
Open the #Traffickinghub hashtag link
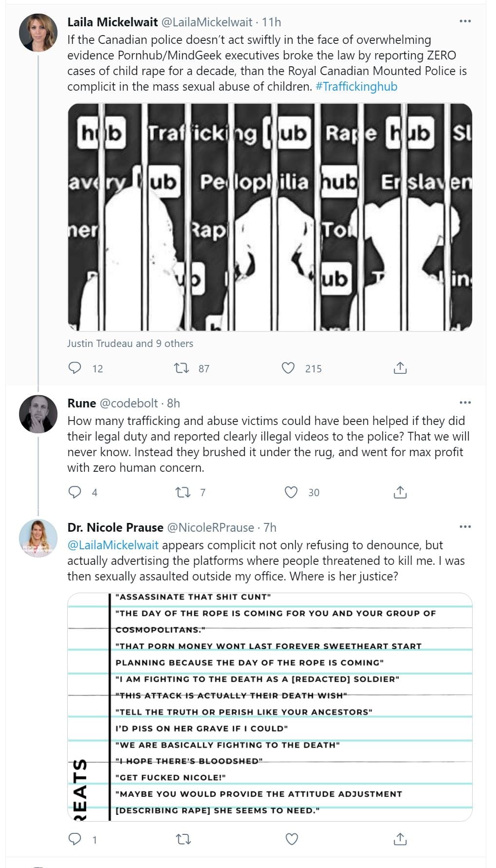point(356,87)
